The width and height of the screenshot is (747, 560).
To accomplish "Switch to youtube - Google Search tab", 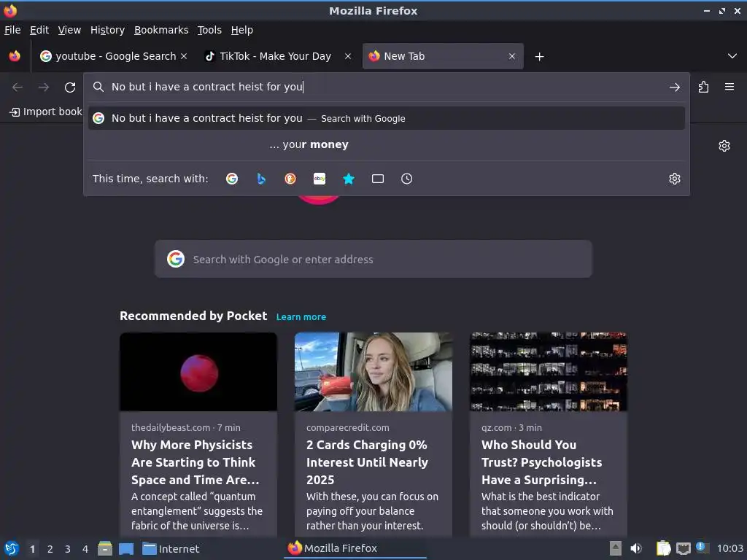I will point(112,56).
